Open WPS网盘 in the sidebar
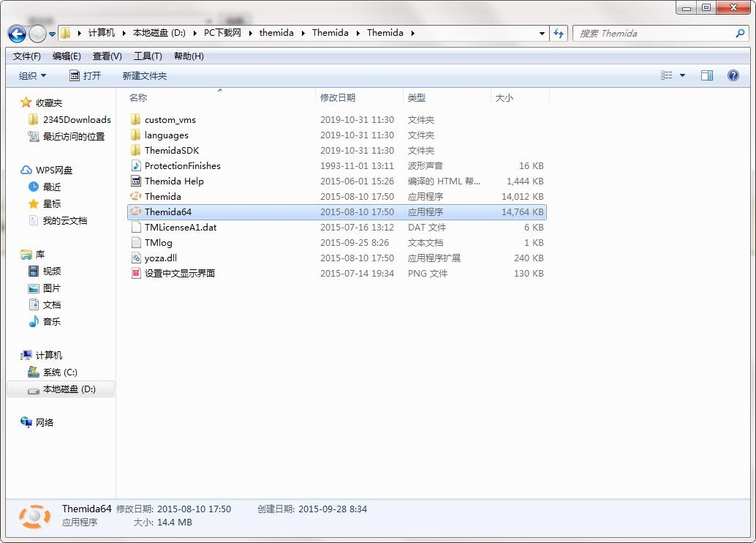The height and width of the screenshot is (543, 756). tap(46, 170)
